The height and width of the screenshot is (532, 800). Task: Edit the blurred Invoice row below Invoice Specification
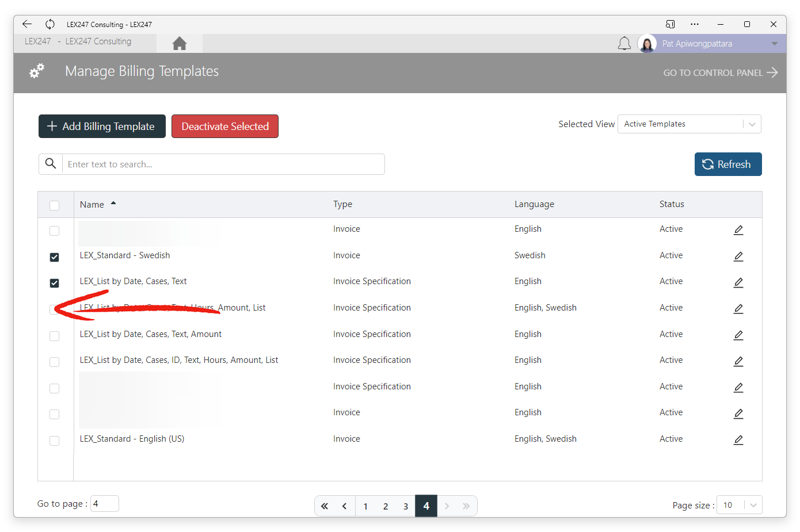738,414
